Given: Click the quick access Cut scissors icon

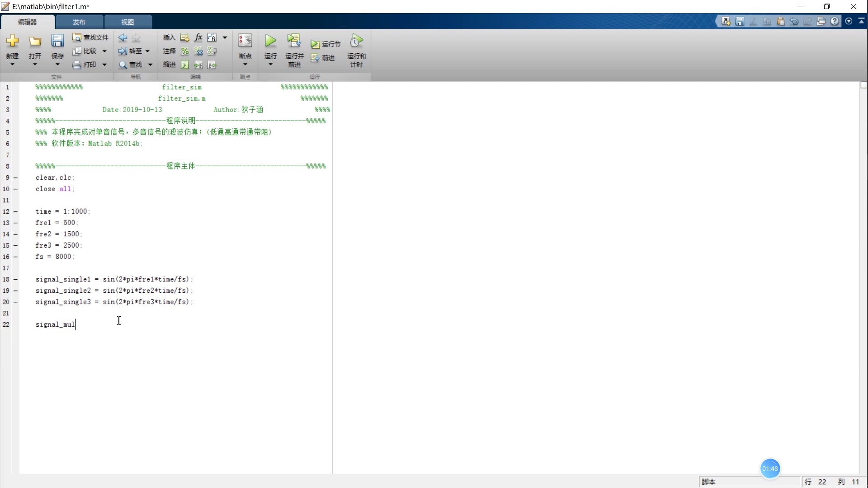Looking at the screenshot, I should [753, 21].
